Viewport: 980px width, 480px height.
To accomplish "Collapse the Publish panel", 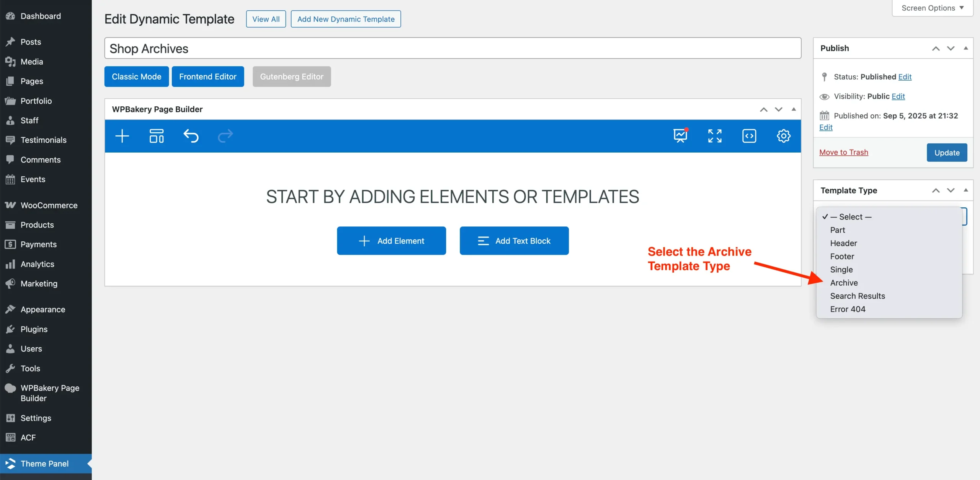I will click(966, 48).
